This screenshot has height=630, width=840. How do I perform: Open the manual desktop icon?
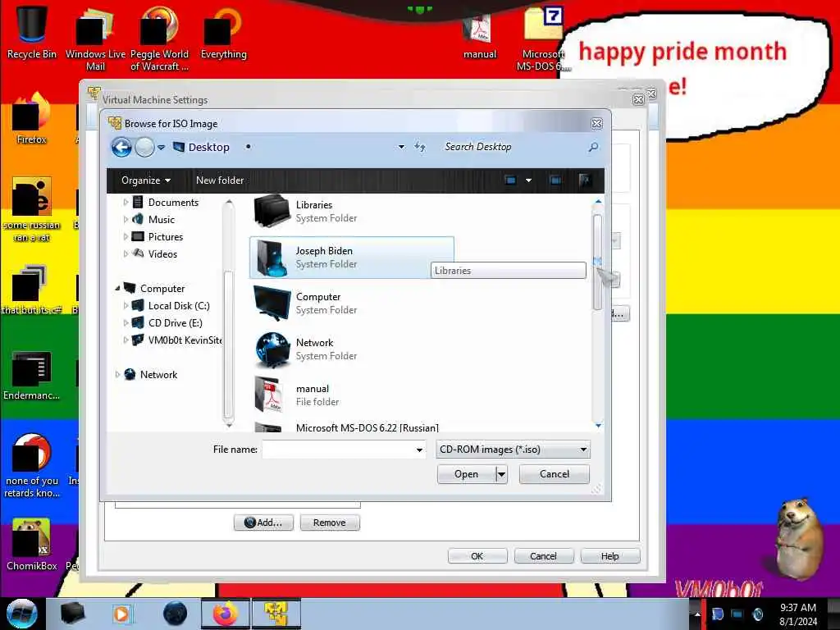coord(479,35)
